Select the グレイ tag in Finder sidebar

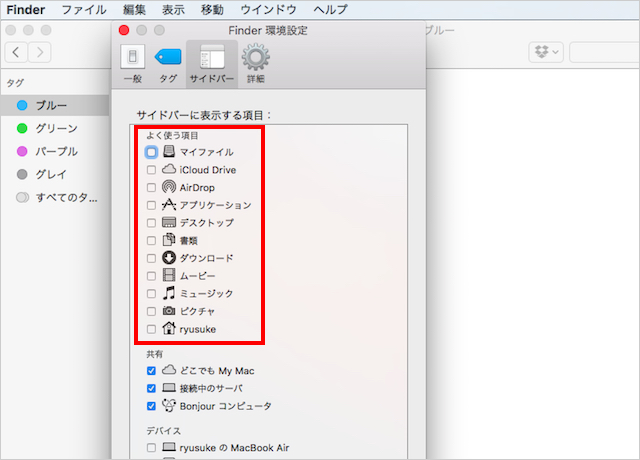click(x=55, y=174)
